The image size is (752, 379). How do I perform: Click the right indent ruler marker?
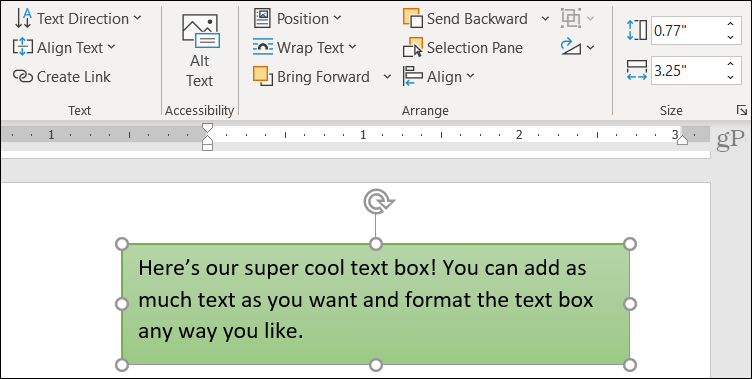click(x=682, y=139)
